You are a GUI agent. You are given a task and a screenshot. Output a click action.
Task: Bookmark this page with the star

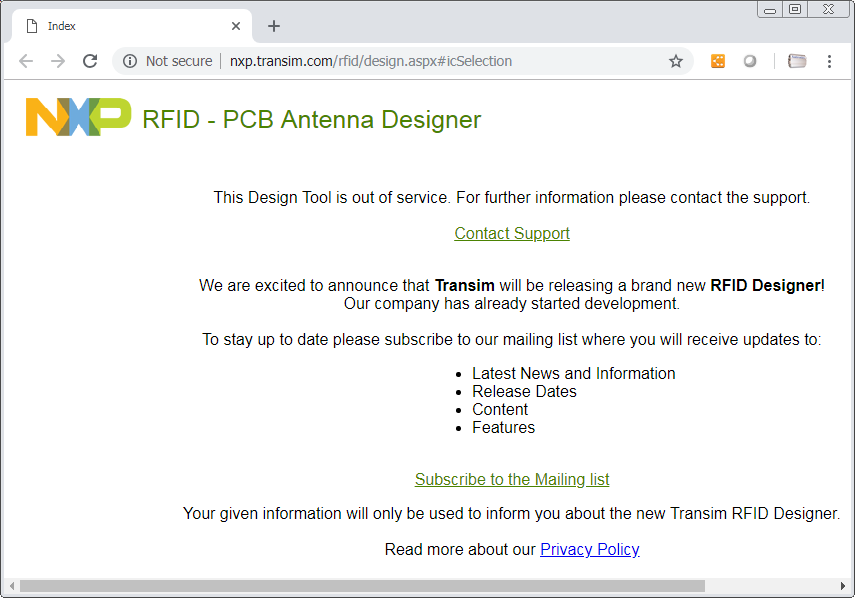(676, 61)
